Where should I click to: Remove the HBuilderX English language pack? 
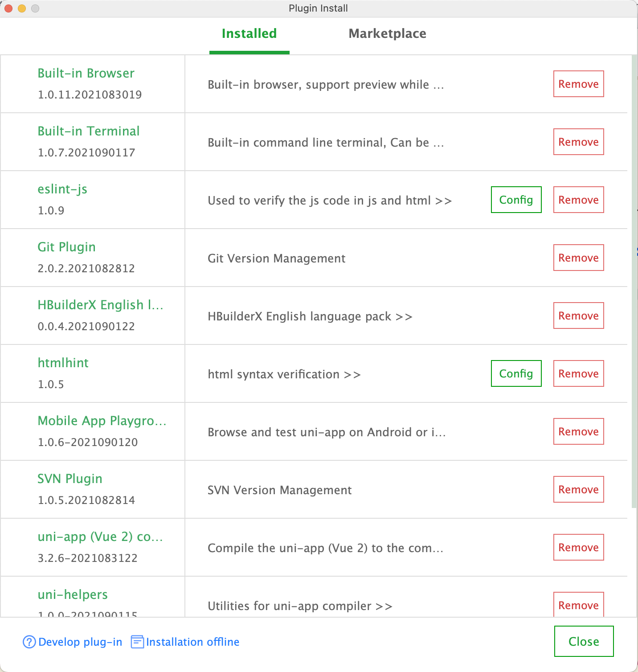pyautogui.click(x=578, y=316)
